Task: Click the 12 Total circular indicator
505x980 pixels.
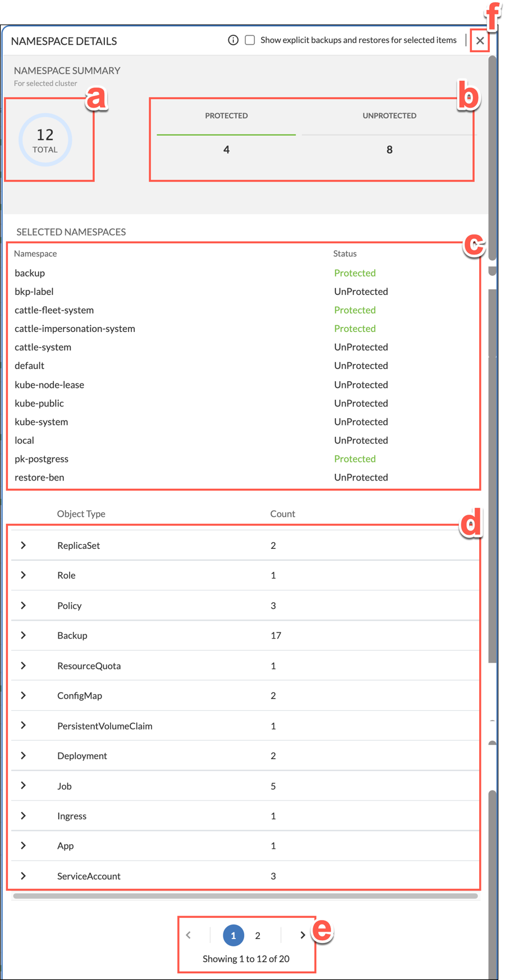Action: tap(45, 140)
